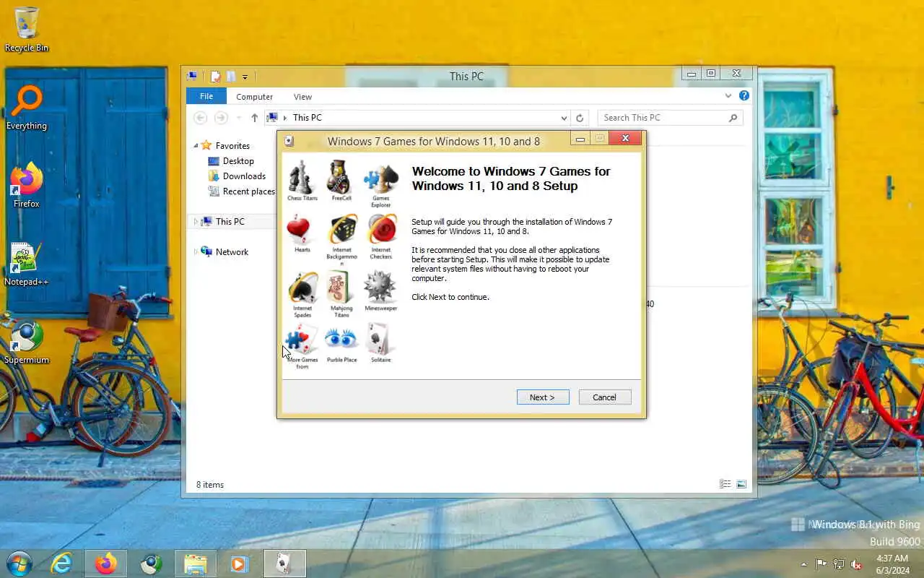Click the Internet Checkers icon

point(381,230)
